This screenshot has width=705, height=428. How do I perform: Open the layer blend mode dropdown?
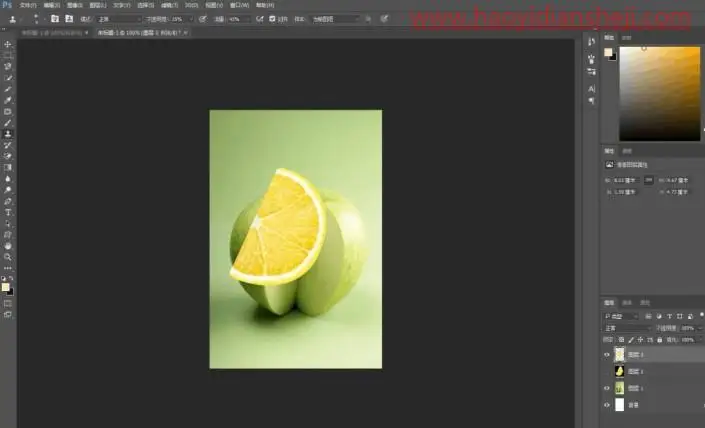click(628, 328)
